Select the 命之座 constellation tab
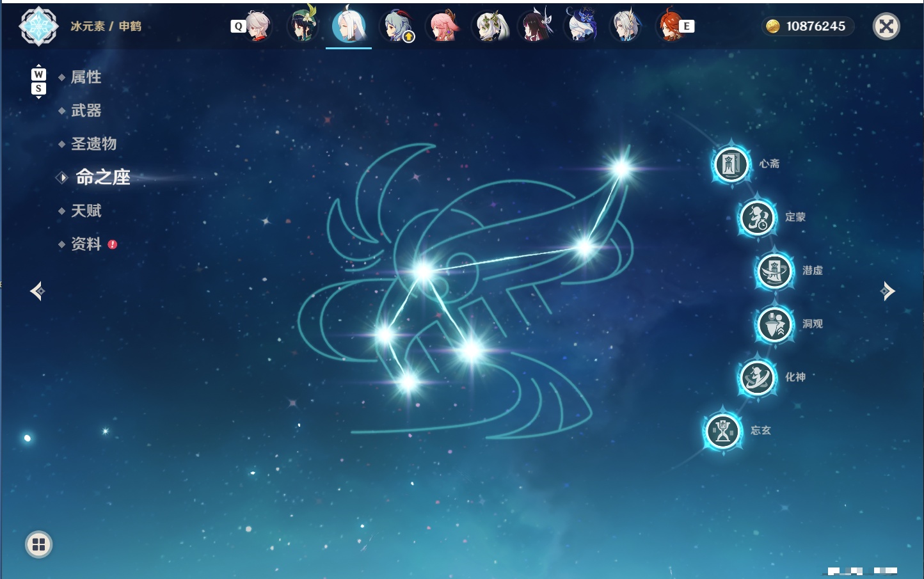 coord(103,177)
